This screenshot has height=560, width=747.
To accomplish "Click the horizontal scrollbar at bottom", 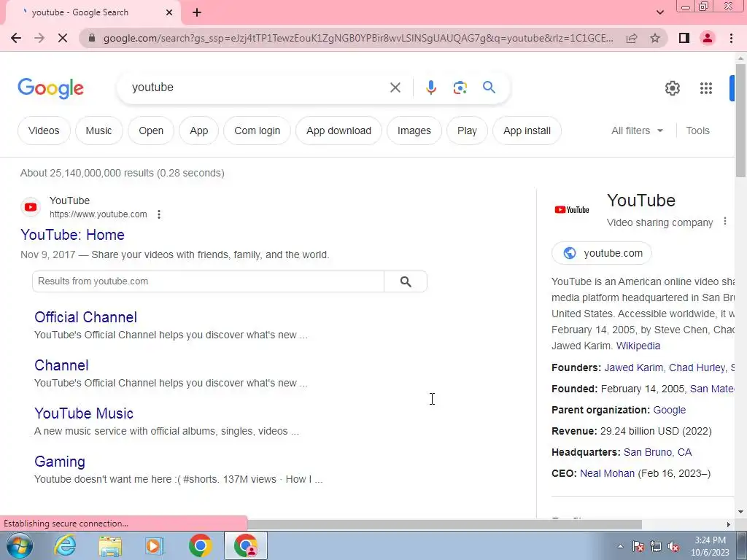I will point(444,524).
